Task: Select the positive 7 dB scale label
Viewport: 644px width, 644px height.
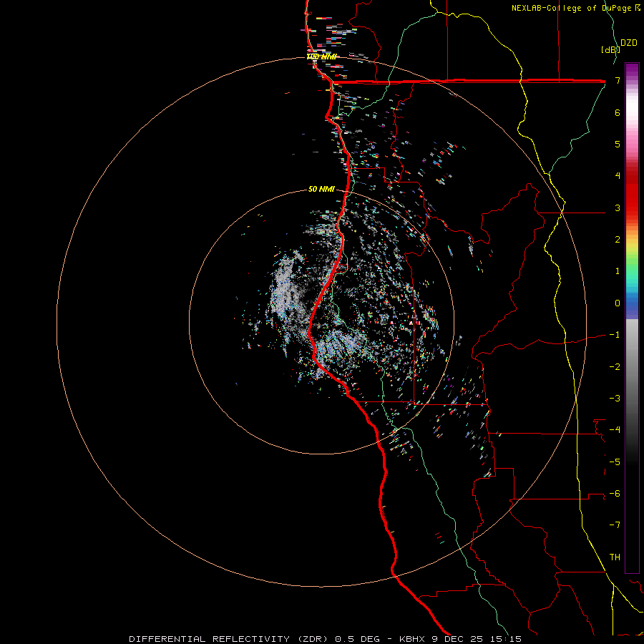Action: click(x=618, y=80)
